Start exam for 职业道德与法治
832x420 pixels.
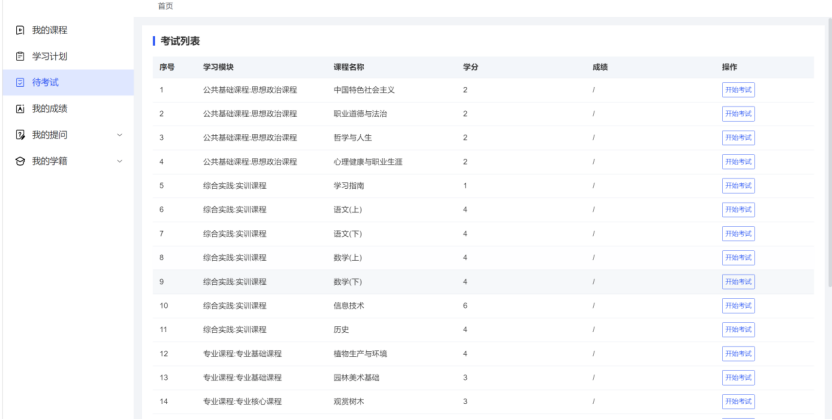738,114
